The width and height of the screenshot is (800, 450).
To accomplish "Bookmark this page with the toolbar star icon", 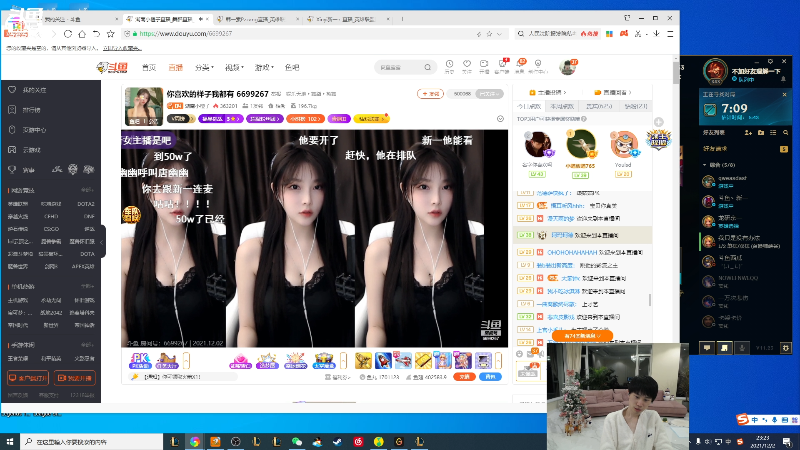I will pyautogui.click(x=111, y=34).
